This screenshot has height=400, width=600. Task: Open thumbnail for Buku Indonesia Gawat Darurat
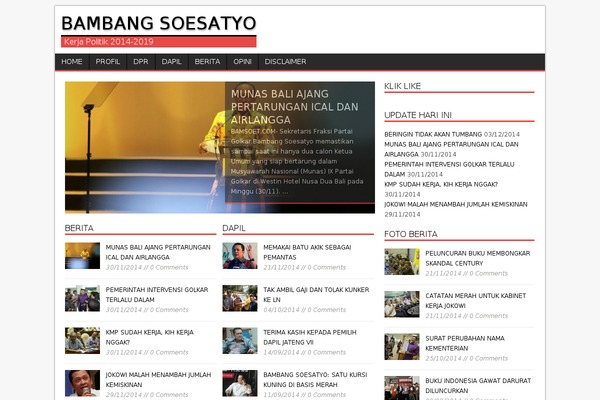402,388
